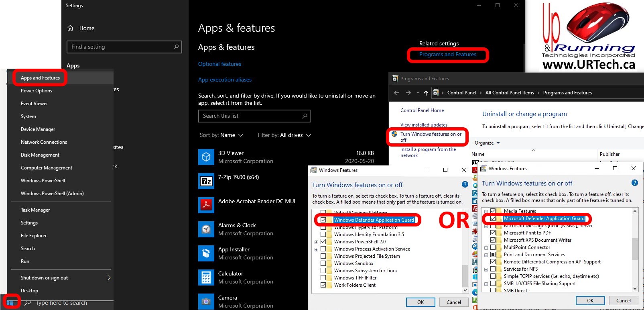Enable the Windows Sandbox checkbox
Screen dimensions: 644x310
point(323,263)
